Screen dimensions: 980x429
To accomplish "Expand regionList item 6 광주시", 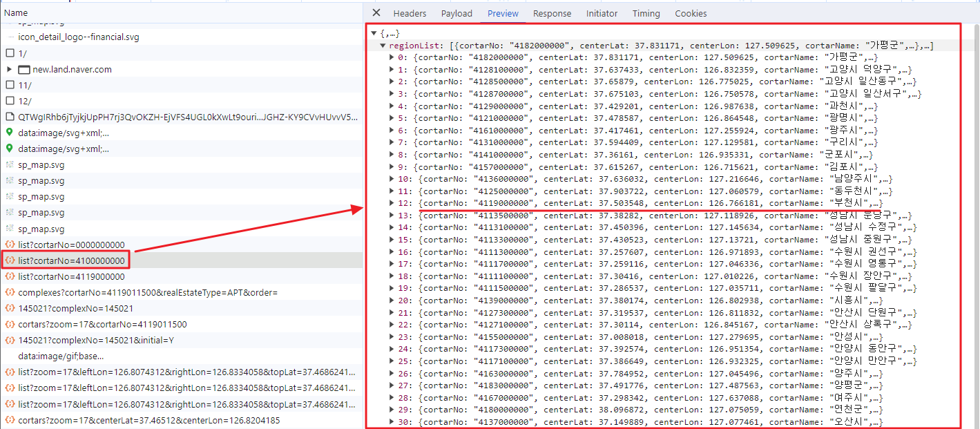I will pos(392,131).
